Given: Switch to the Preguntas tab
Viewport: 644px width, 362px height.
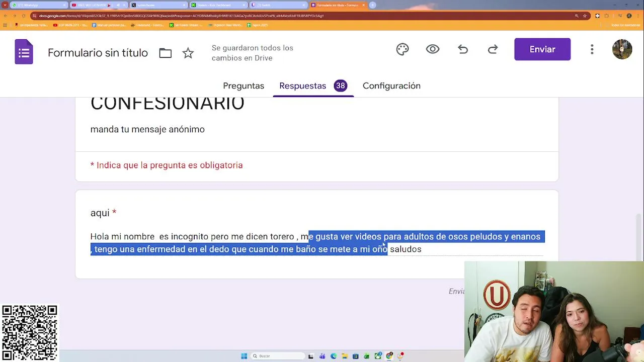Looking at the screenshot, I should 244,86.
